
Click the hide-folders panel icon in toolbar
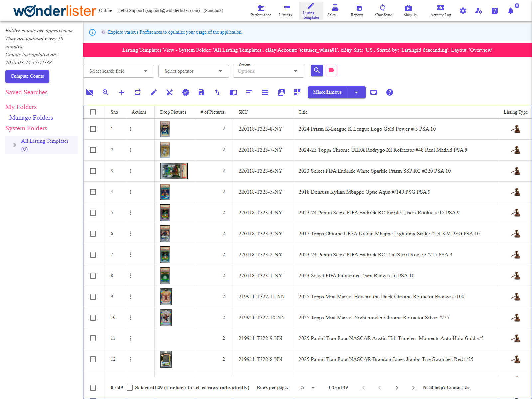point(90,92)
